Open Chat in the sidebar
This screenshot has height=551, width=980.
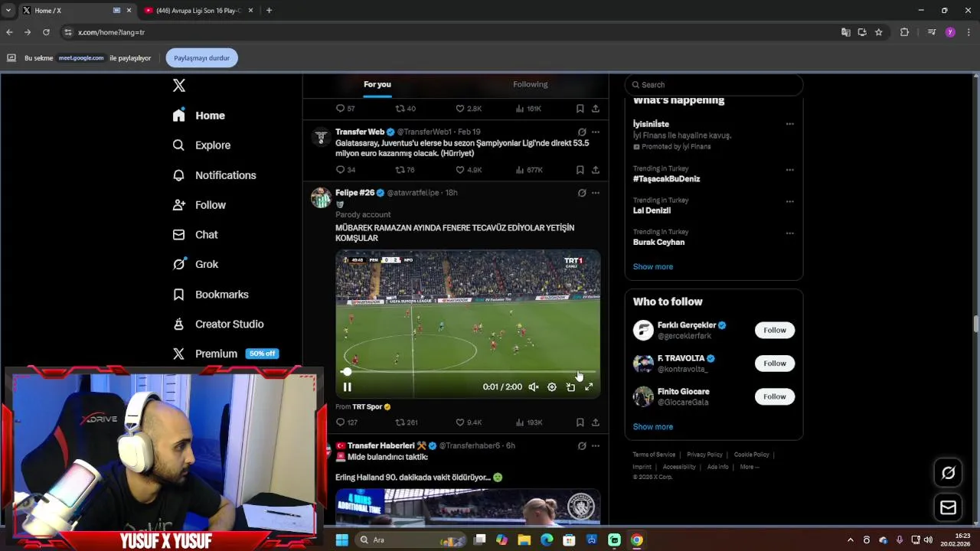point(195,235)
